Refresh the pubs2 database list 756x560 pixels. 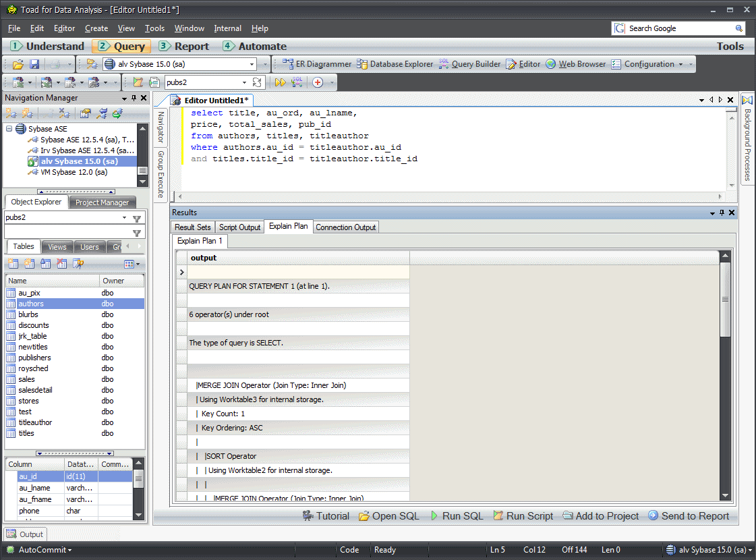point(257,82)
